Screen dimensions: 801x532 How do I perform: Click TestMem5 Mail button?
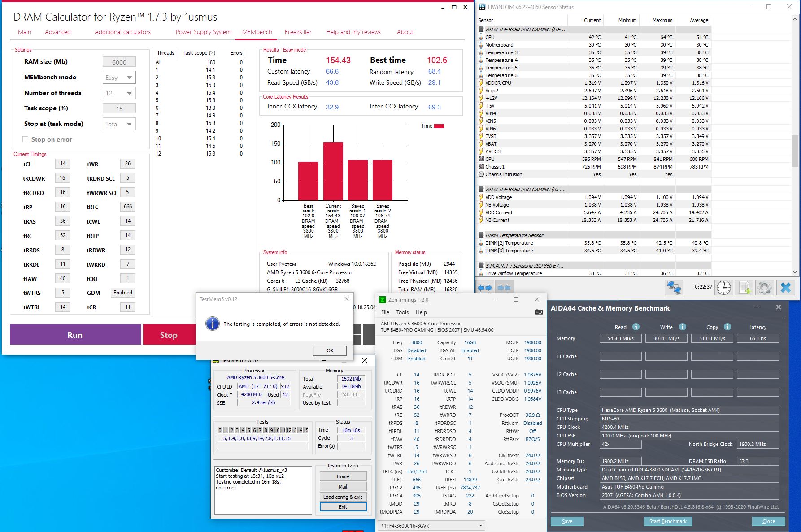(343, 487)
